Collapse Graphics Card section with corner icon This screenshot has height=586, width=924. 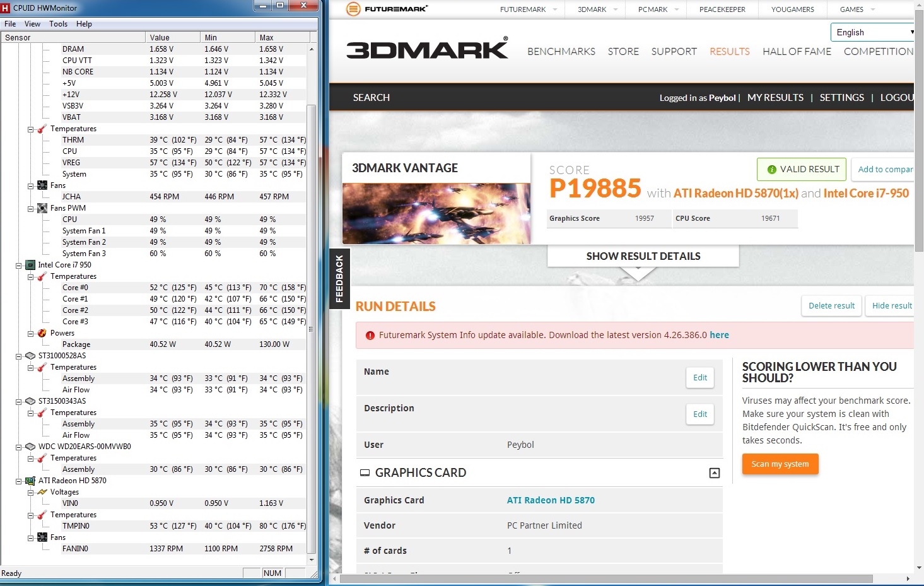coord(714,473)
